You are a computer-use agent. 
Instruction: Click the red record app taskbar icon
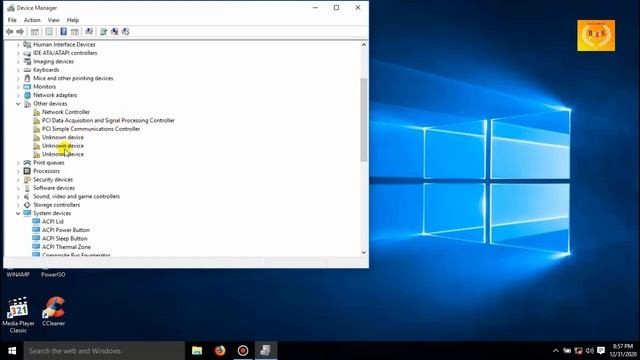tap(243, 351)
